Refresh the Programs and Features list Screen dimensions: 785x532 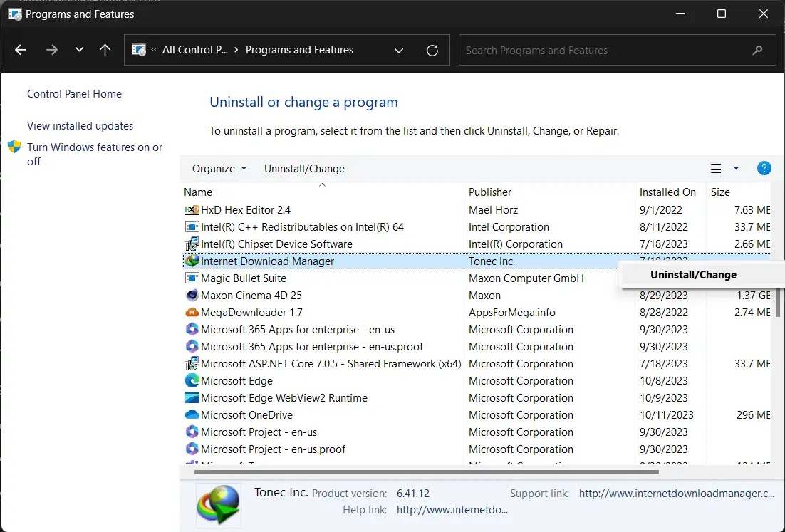432,50
